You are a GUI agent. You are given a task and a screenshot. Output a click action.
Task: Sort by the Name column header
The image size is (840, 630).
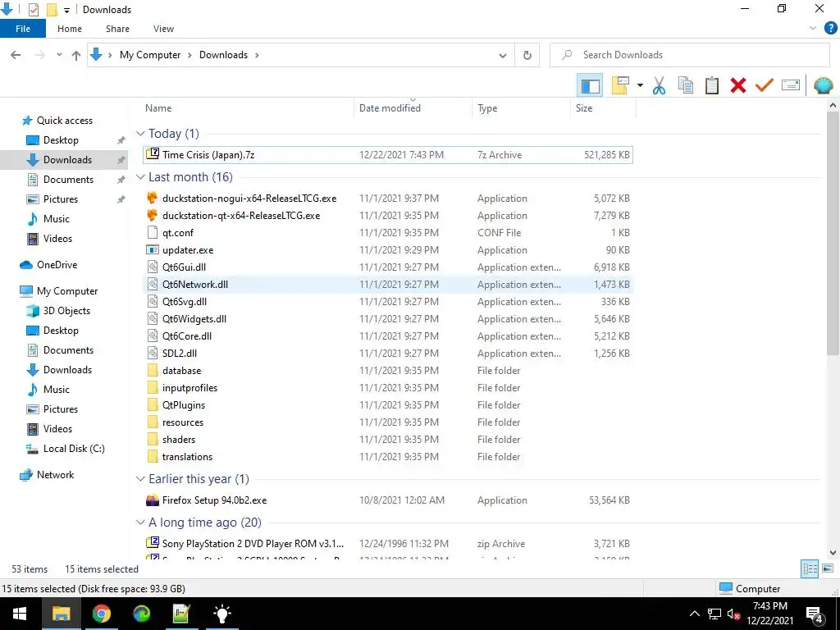247,108
